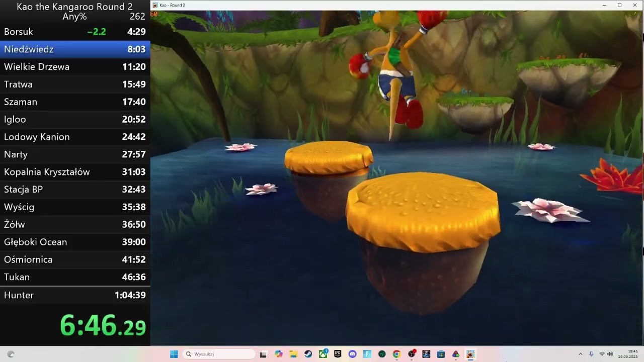Screen dimensions: 644x362
Task: Open Steam from the taskbar
Action: pyautogui.click(x=308, y=354)
